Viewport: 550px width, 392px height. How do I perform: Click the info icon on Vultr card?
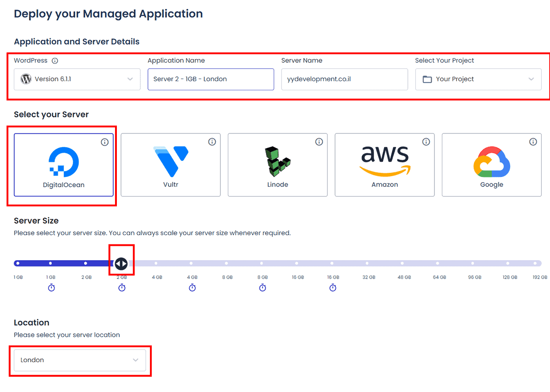click(212, 142)
